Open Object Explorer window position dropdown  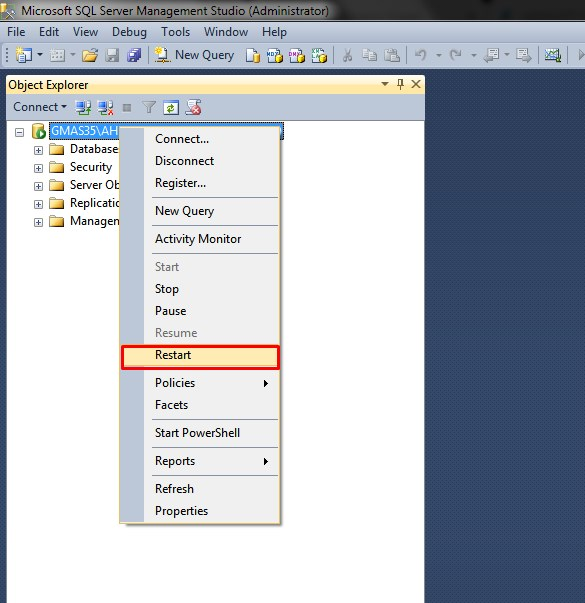[385, 84]
